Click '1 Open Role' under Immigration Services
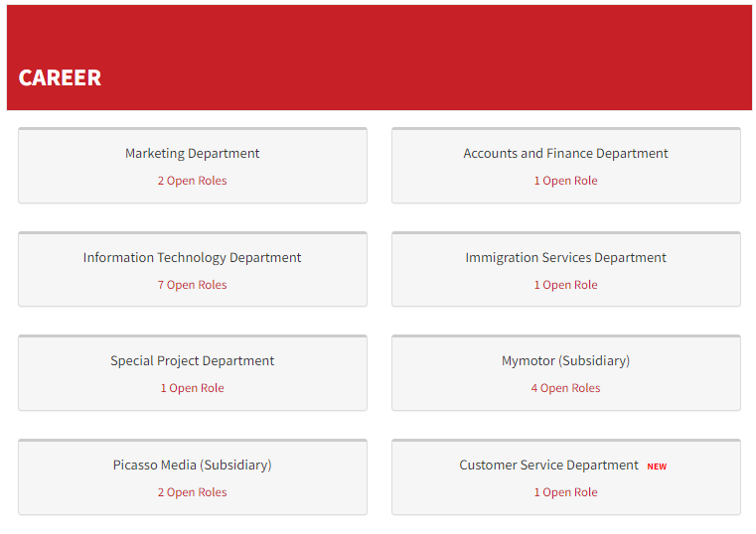This screenshot has height=534, width=756. 565,285
